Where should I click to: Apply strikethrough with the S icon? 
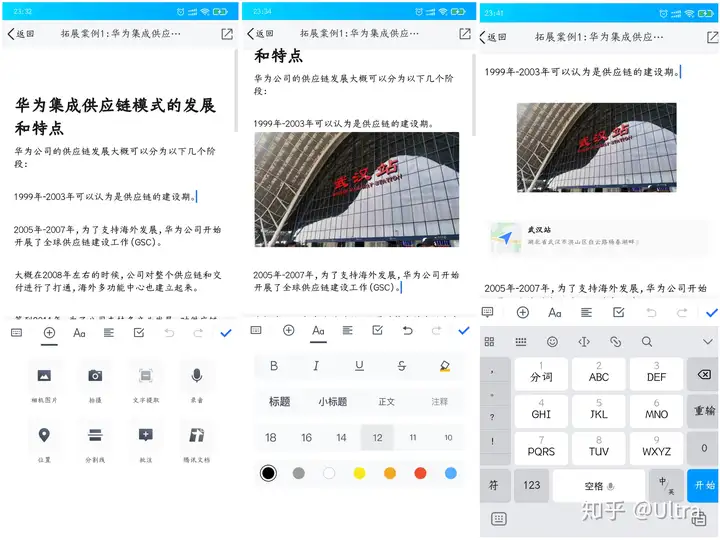[401, 366]
